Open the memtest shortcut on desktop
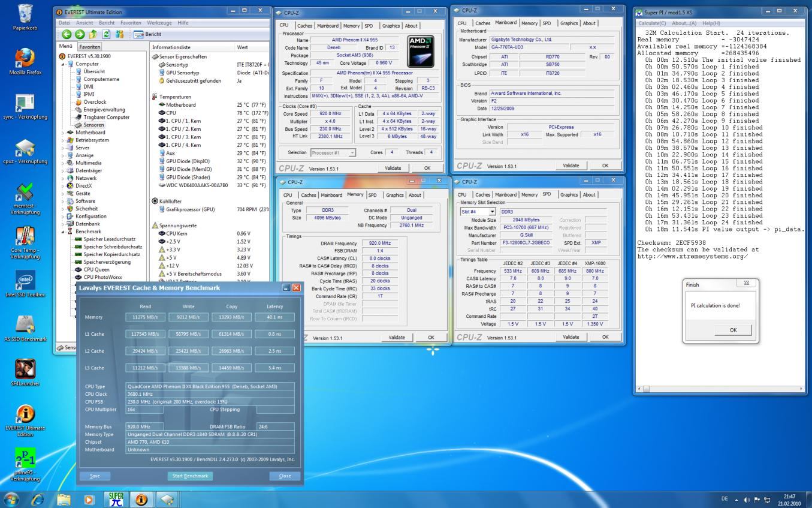 [x=25, y=200]
